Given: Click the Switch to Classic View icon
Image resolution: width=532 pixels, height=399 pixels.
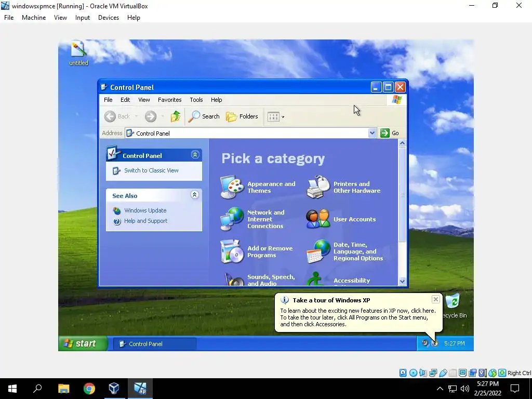Looking at the screenshot, I should click(x=116, y=170).
